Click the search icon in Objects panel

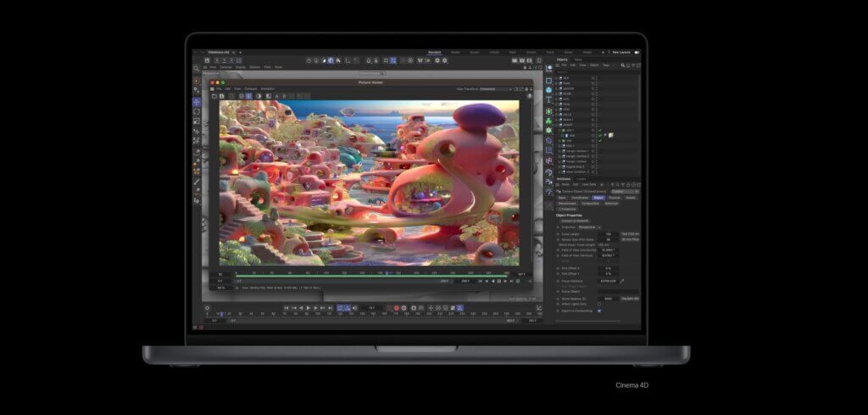(623, 65)
